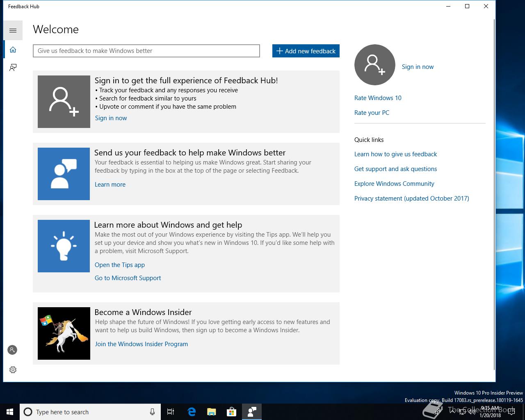This screenshot has height=420, width=525.
Task: Click the large round sign-in avatar icon
Action: click(x=374, y=65)
